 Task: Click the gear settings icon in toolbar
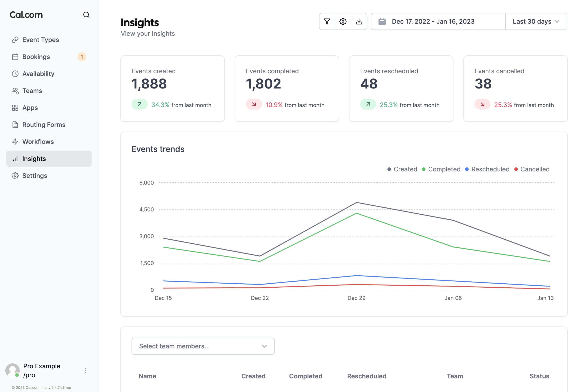[x=343, y=21]
